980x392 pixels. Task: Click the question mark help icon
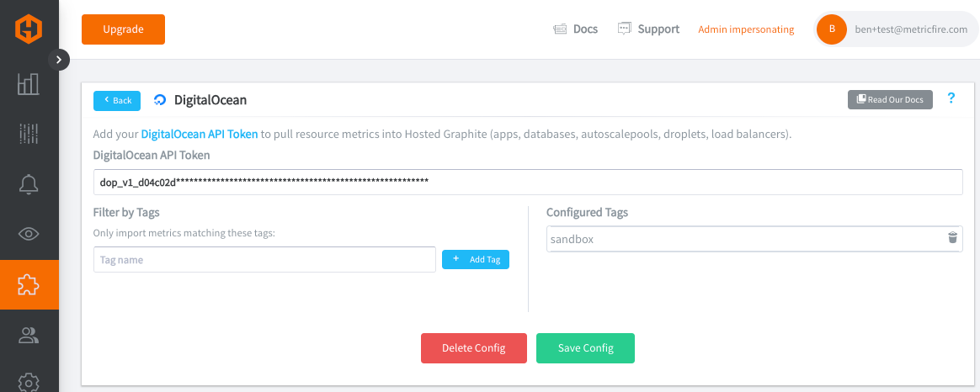click(951, 98)
